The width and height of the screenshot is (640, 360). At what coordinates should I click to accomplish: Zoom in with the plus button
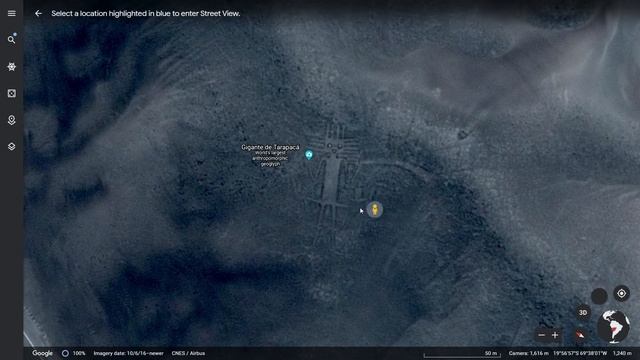(555, 335)
